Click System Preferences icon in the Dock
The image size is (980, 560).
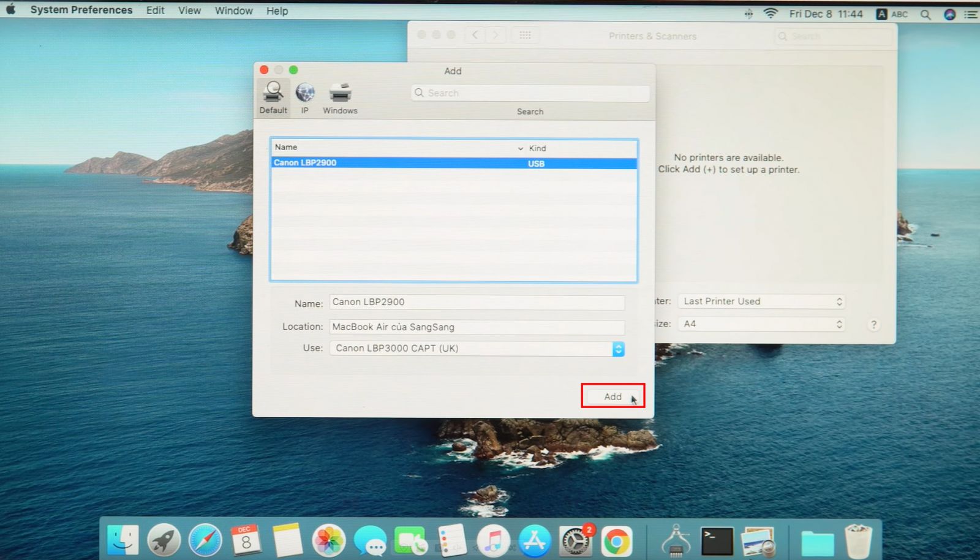[575, 541]
